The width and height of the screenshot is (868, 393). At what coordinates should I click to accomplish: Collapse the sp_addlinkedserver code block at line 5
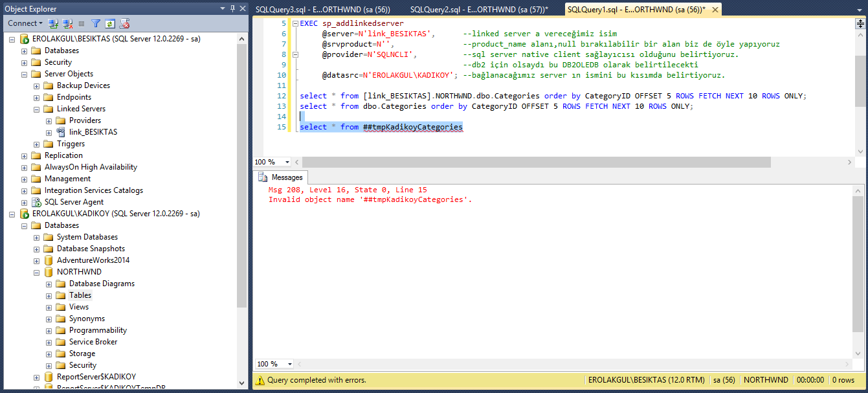point(295,23)
